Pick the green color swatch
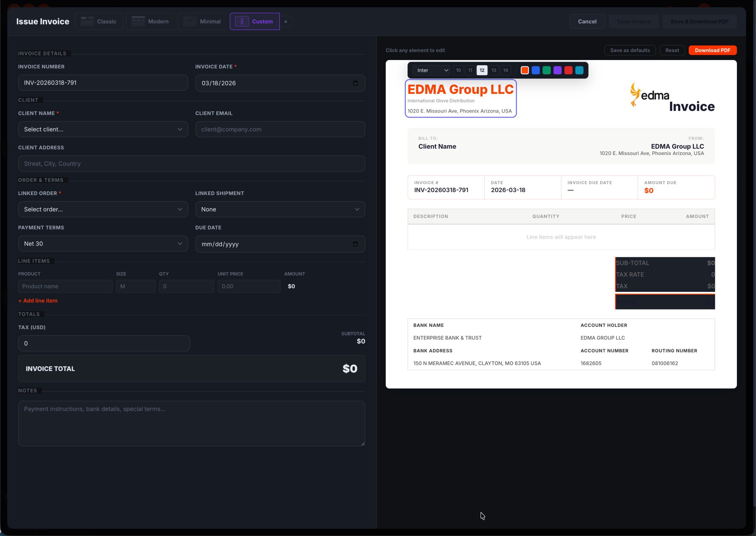This screenshot has height=536, width=756. 546,70
